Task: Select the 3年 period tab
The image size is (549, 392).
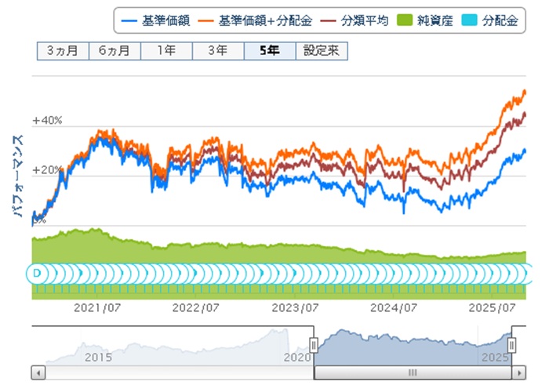Action: click(x=218, y=51)
